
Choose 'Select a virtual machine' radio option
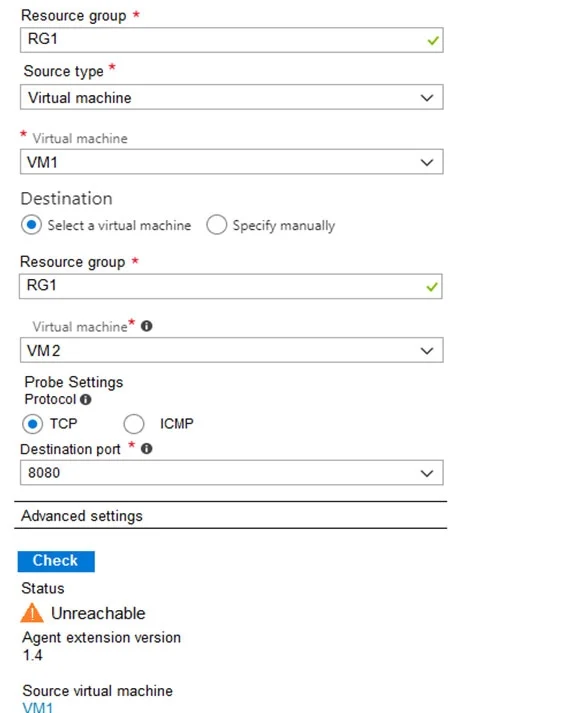pyautogui.click(x=31, y=225)
